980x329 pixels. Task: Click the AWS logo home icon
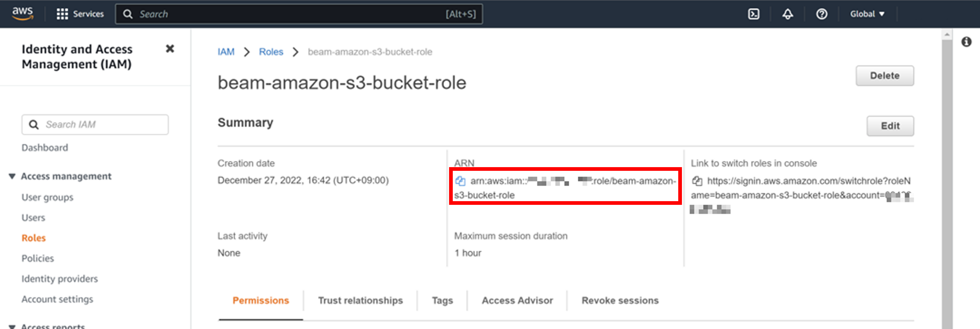[x=22, y=13]
